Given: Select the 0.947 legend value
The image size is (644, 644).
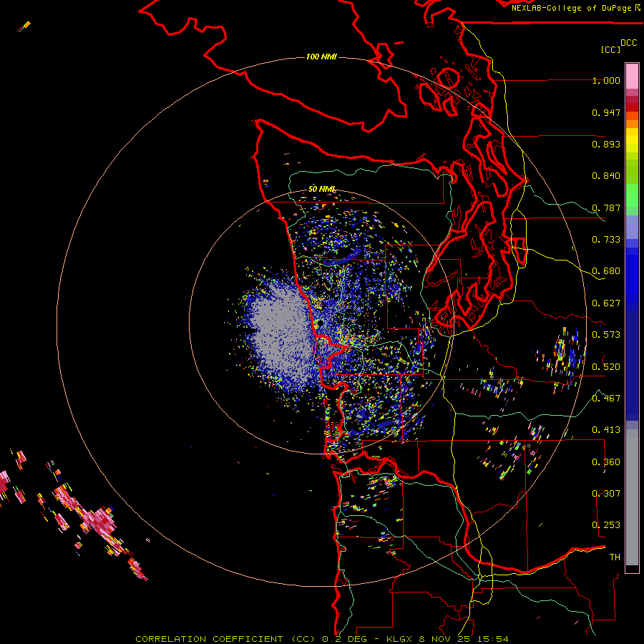Looking at the screenshot, I should 606,112.
